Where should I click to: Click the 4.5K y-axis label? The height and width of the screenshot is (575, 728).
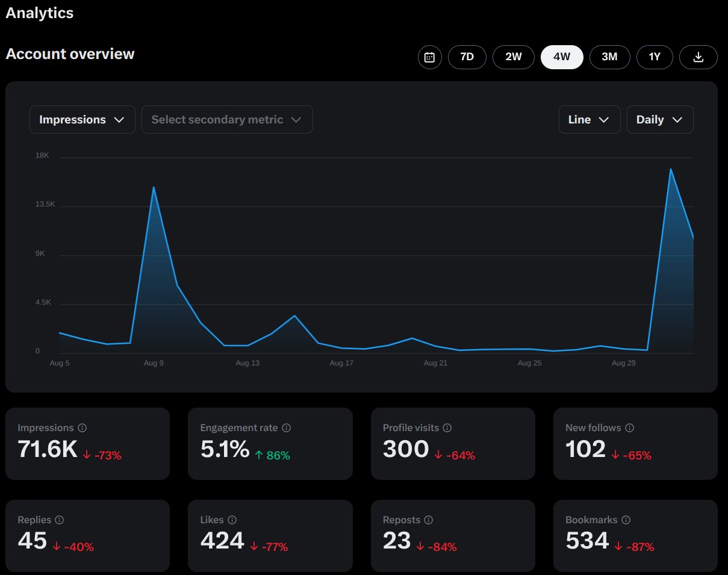[43, 302]
